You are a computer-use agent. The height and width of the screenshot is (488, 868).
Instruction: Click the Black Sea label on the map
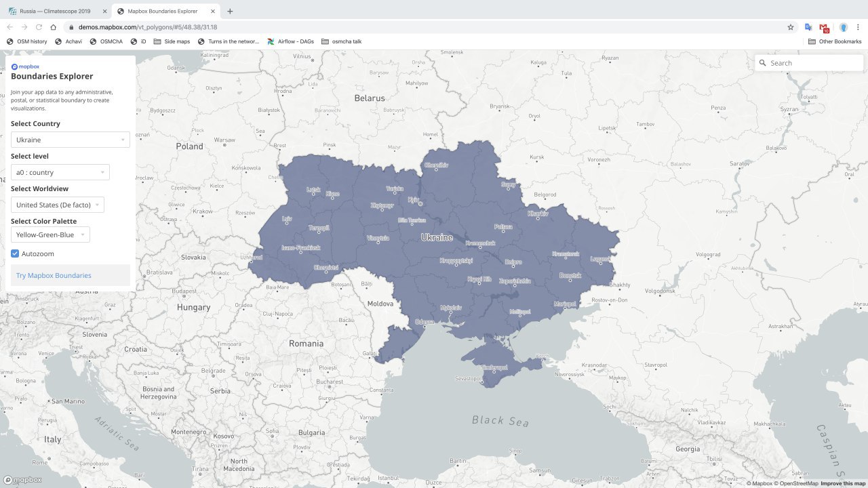(500, 421)
